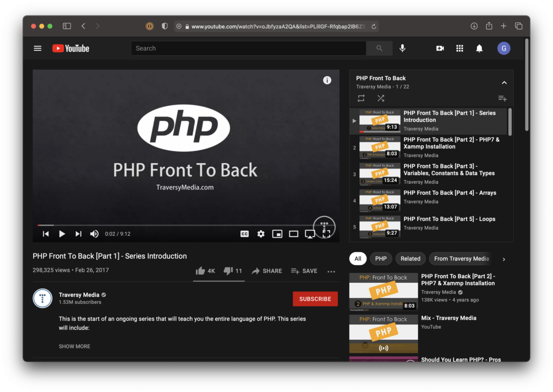The image size is (553, 392).
Task: Toggle loop for the PHP playlist
Action: point(361,98)
